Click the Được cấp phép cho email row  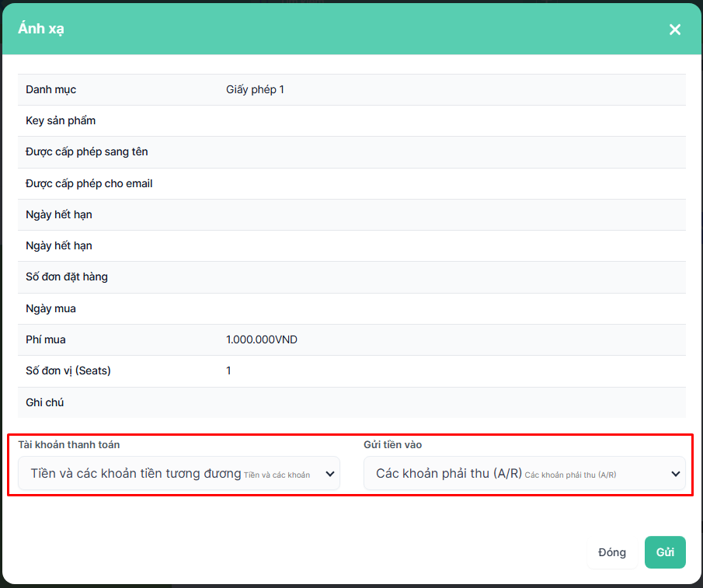tap(89, 184)
